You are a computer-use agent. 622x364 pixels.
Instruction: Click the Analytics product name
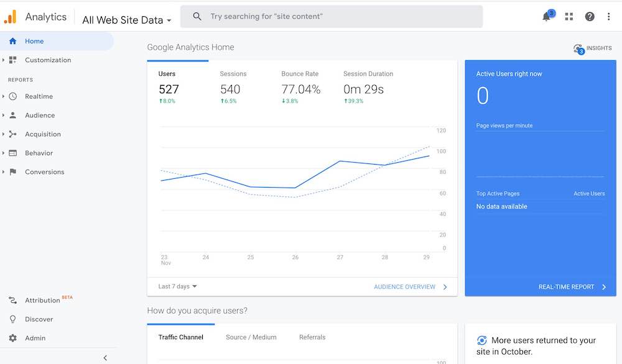coord(45,17)
